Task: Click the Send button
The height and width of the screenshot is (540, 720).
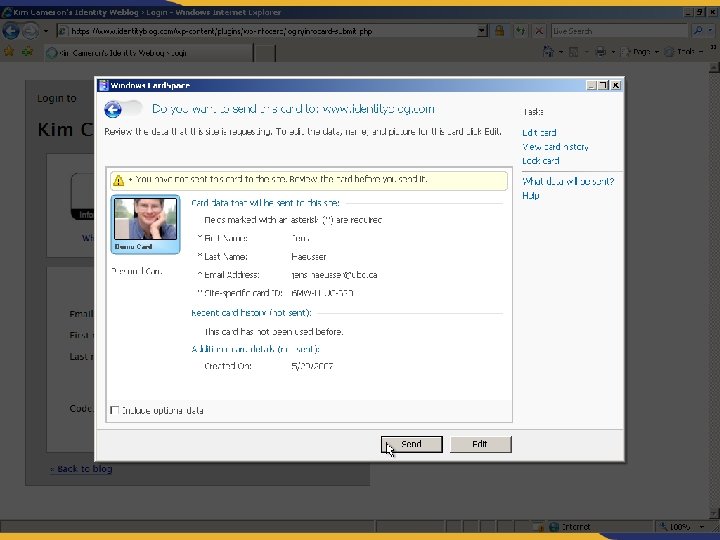Action: (x=411, y=444)
